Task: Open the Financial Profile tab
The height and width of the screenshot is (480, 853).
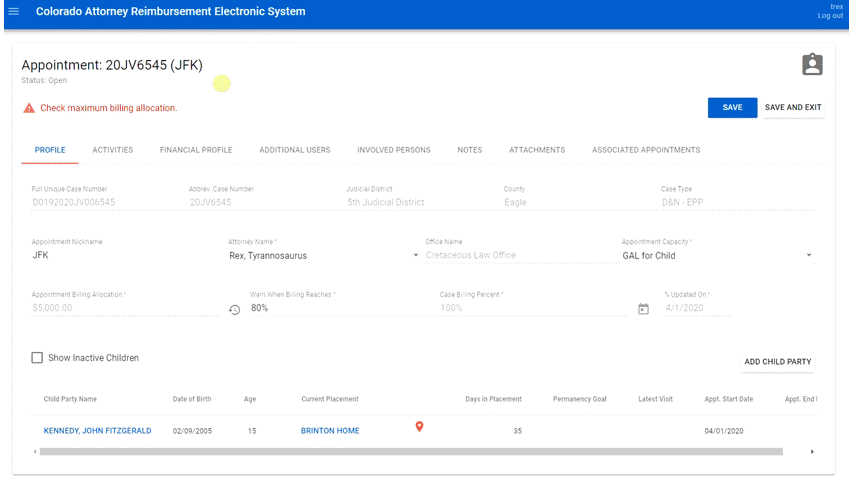Action: [196, 150]
